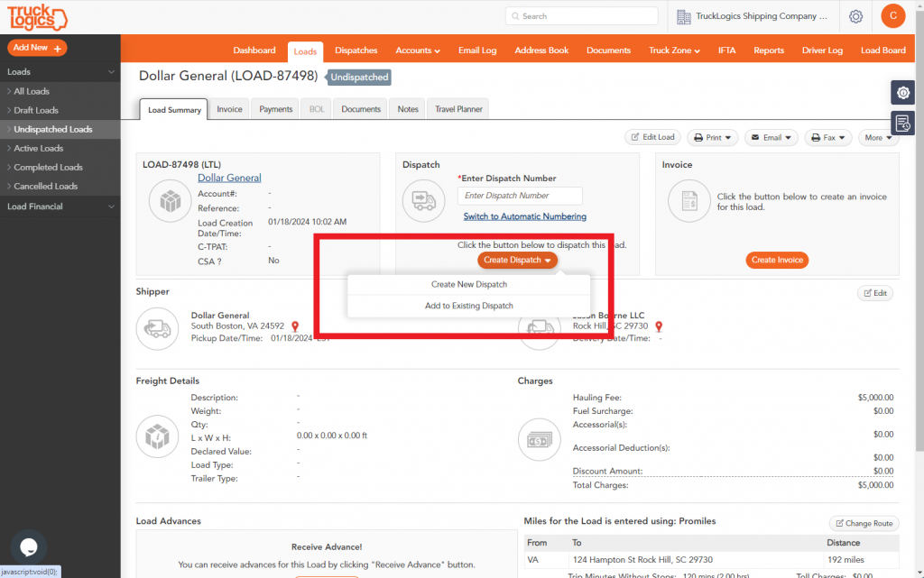Open IFTA in navigation bar
The image size is (924, 578).
point(726,50)
